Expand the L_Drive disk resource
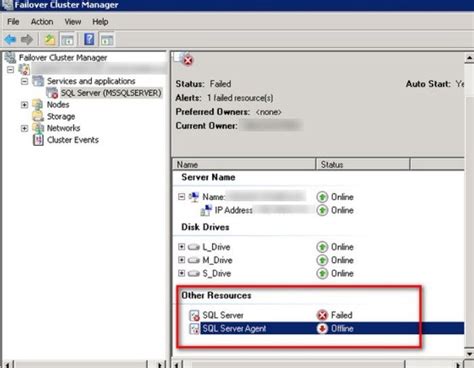This screenshot has height=368, width=474. [181, 247]
